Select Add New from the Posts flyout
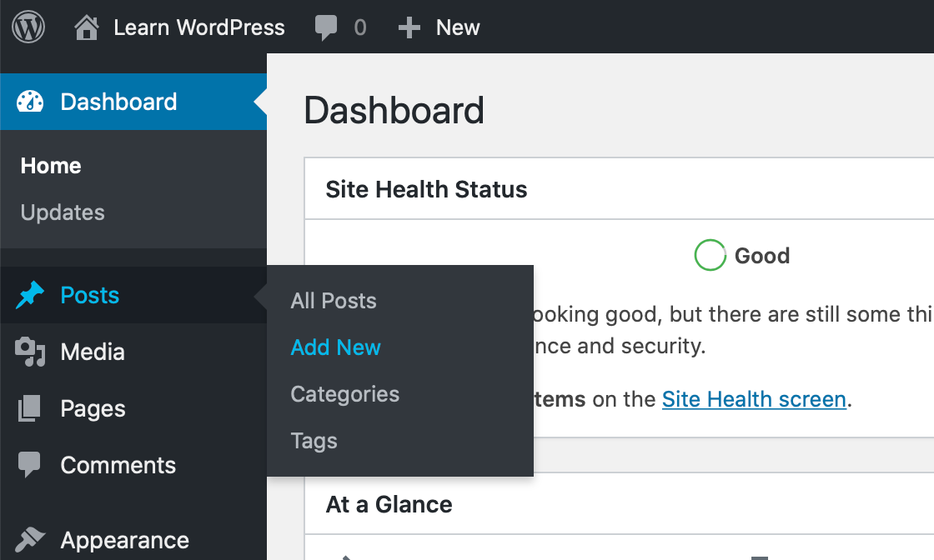This screenshot has height=560, width=934. (x=335, y=347)
